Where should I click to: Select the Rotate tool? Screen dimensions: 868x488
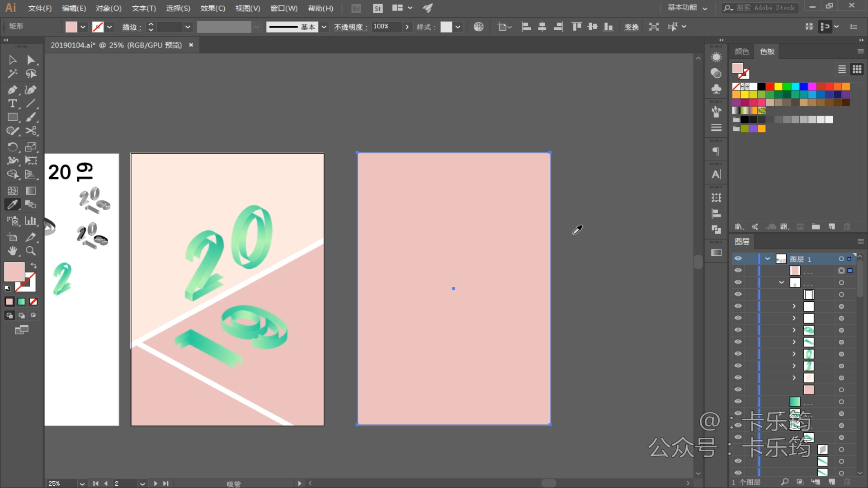[x=13, y=147]
